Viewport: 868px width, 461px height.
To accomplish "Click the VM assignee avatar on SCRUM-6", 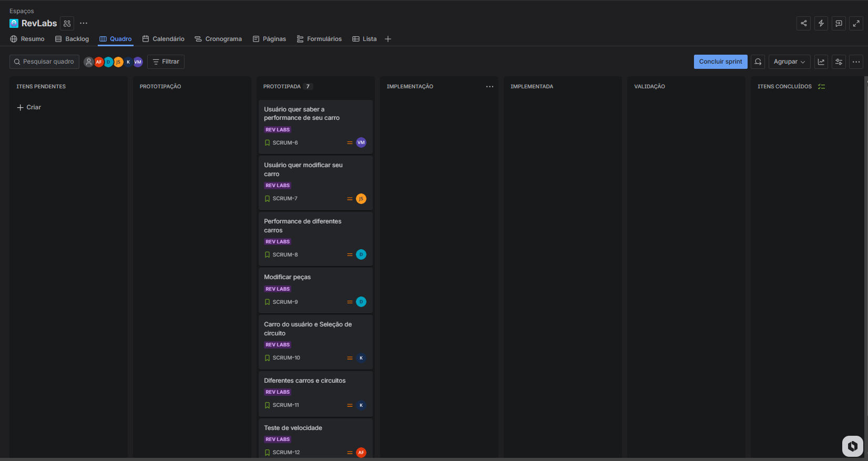I will click(361, 142).
